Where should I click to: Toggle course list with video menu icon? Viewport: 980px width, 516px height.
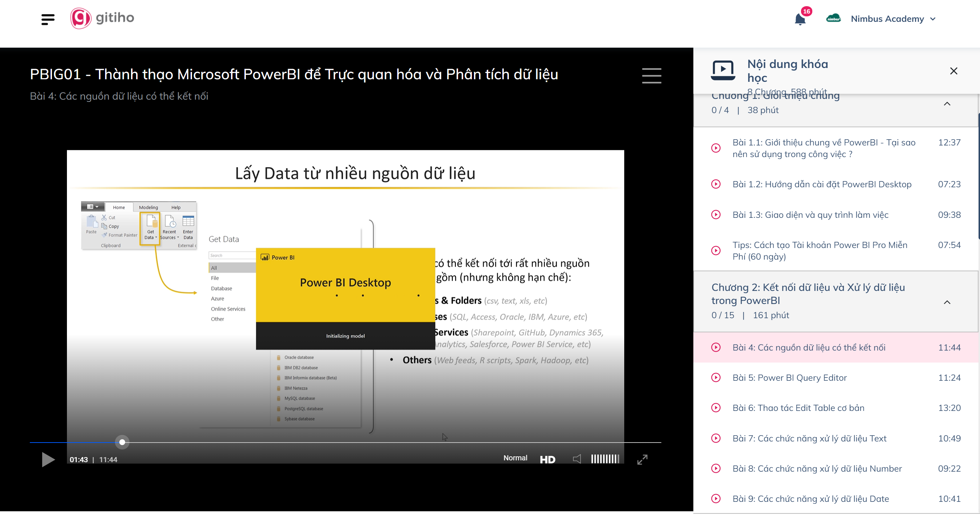click(x=651, y=75)
